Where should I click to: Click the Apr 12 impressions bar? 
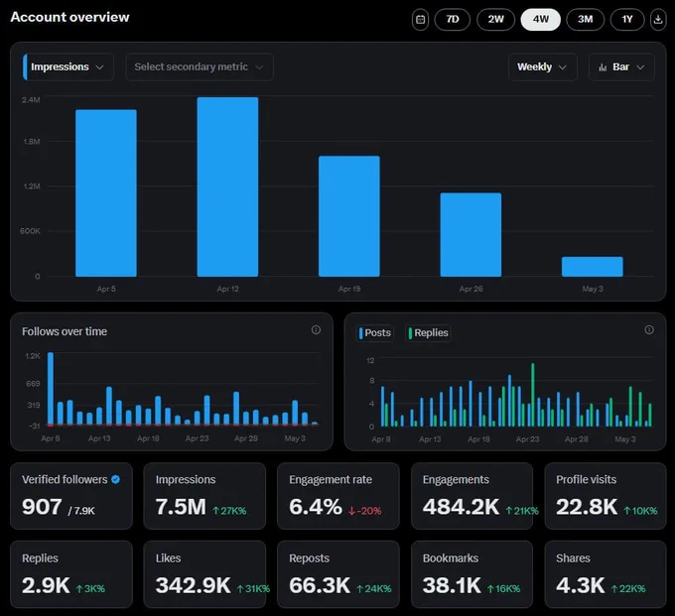tap(227, 186)
